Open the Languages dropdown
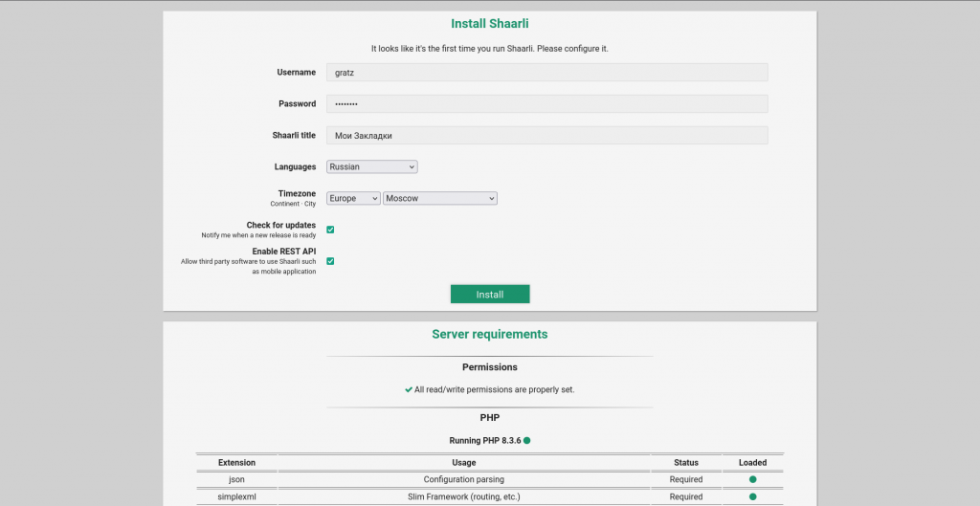The width and height of the screenshot is (980, 506). tap(372, 166)
